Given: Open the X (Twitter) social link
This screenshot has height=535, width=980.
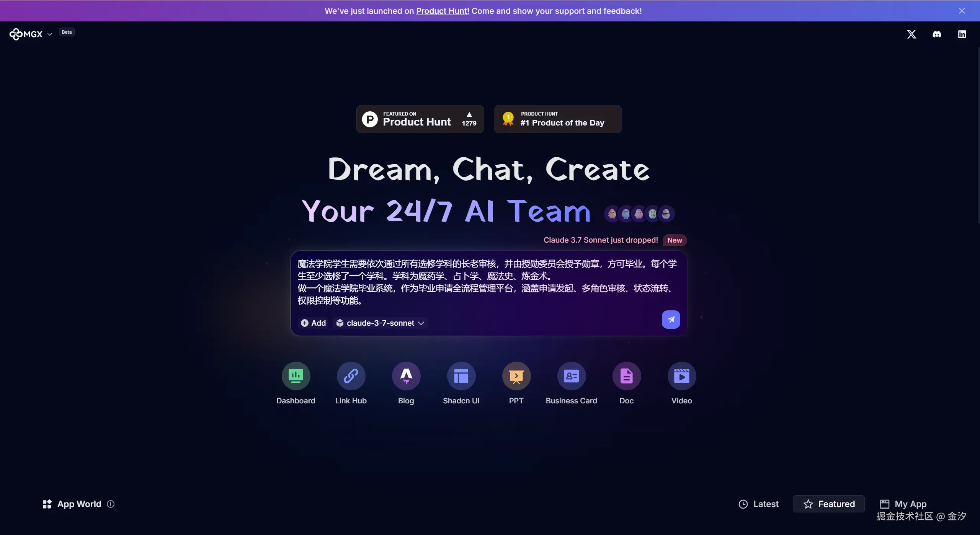Looking at the screenshot, I should (x=911, y=34).
